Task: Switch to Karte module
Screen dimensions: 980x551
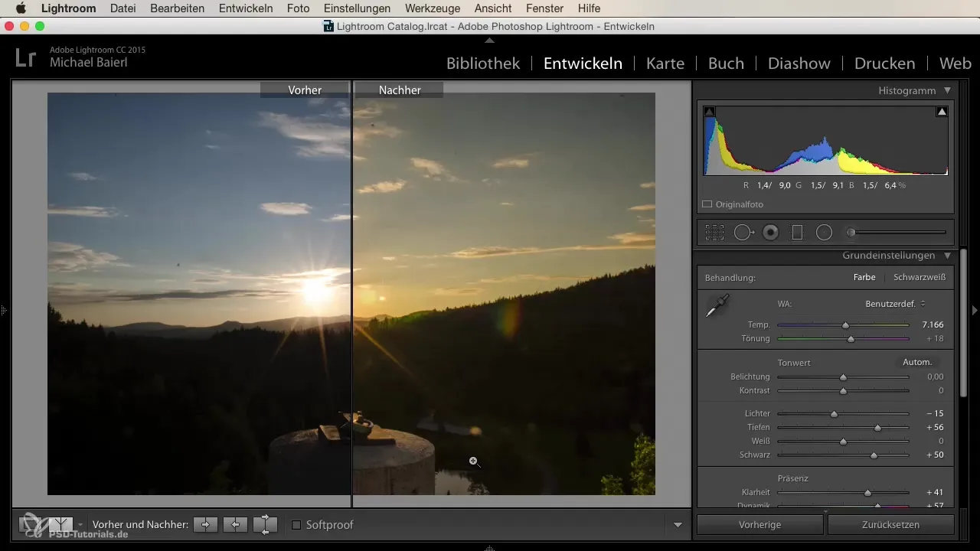Action: (665, 64)
